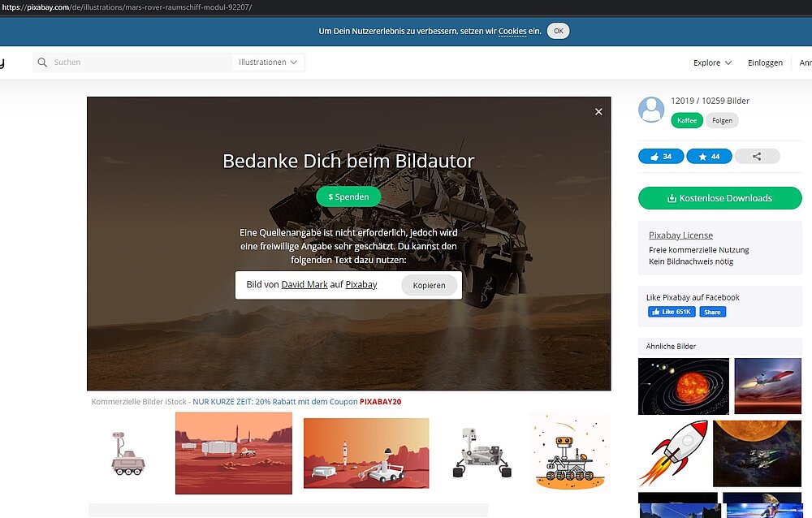This screenshot has width=812, height=518.
Task: Open the share options button
Action: coord(757,157)
